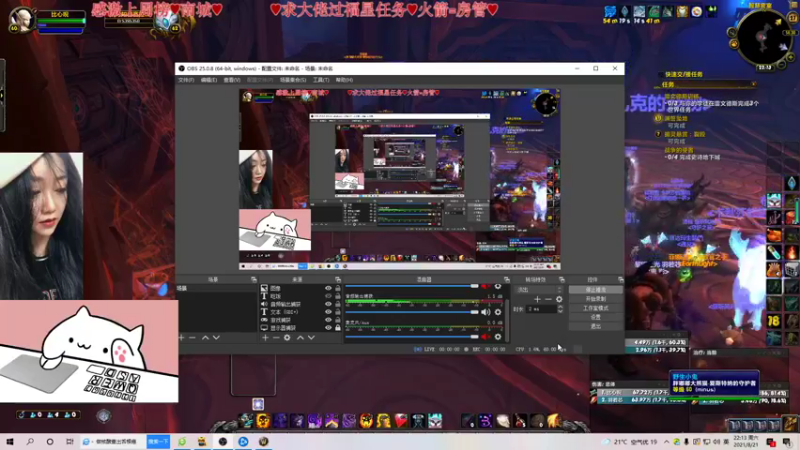The image size is (800, 450).
Task: Remove the selected source with the minus icon
Action: pos(276,338)
